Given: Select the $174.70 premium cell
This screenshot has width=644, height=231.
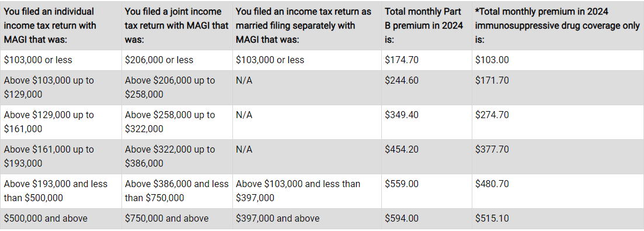Looking at the screenshot, I should click(x=426, y=60).
